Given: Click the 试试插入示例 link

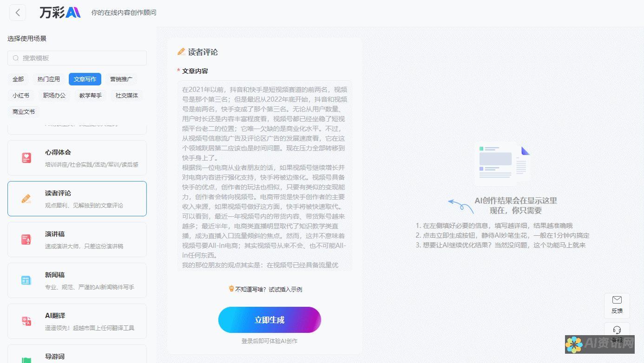Looking at the screenshot, I should [285, 289].
